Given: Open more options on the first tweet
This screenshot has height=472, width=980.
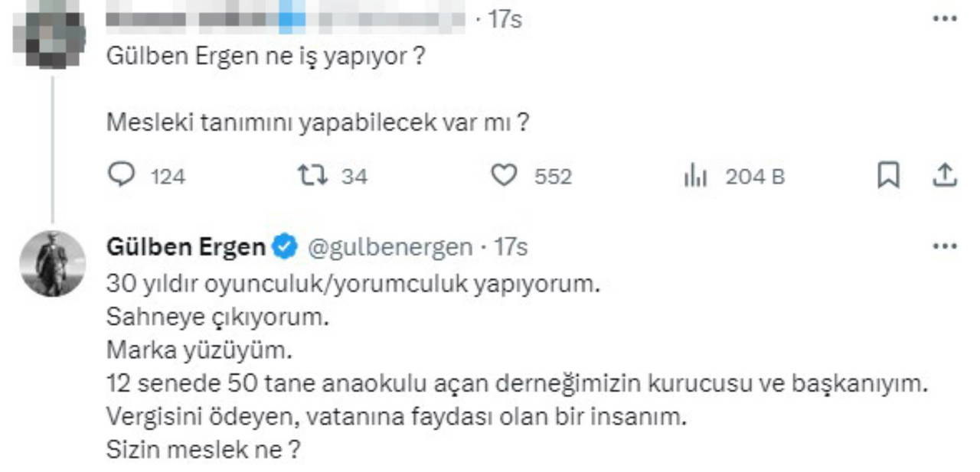Looking at the screenshot, I should [945, 18].
